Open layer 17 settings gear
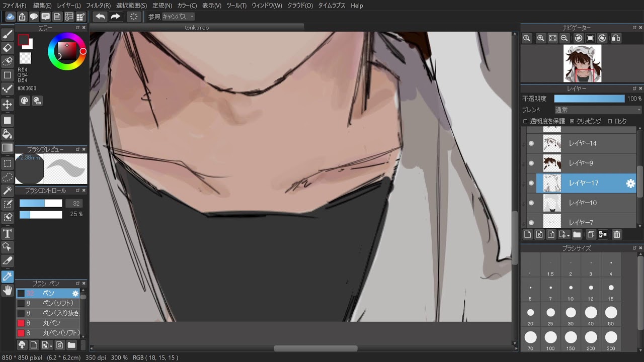This screenshot has height=362, width=644. (630, 184)
